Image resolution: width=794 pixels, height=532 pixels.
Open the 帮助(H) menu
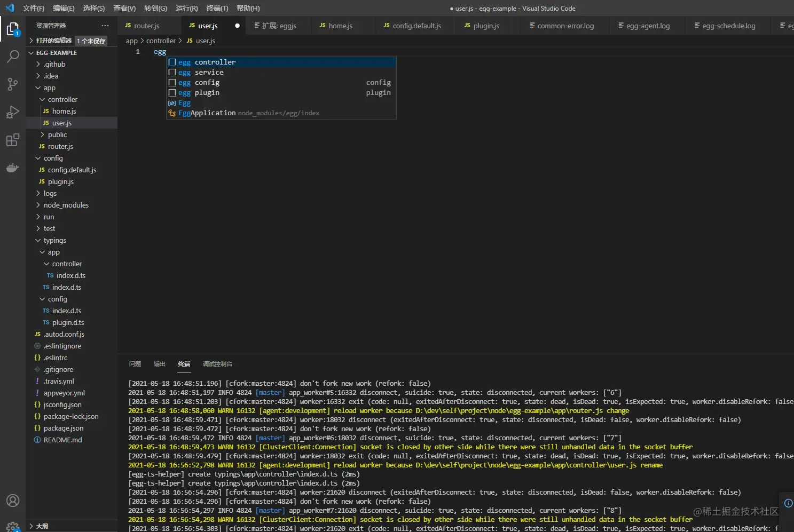point(248,8)
